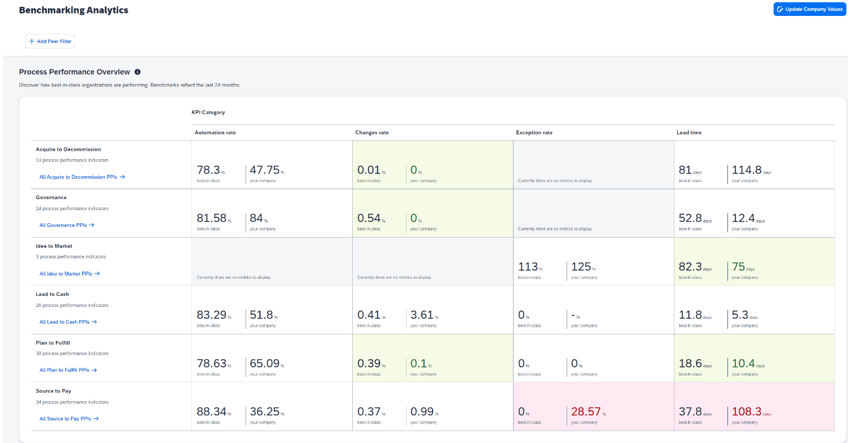Click the red 108.3 days lead time value
This screenshot has width=848, height=443.
pos(746,412)
